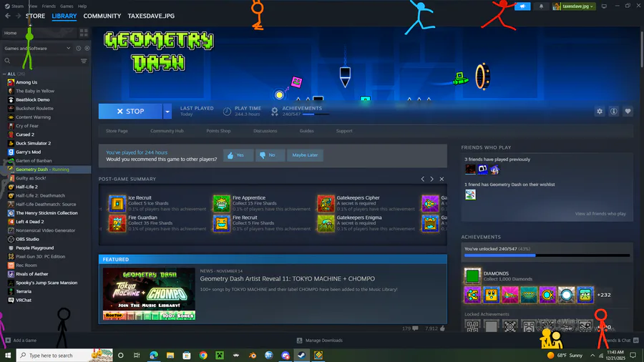The height and width of the screenshot is (362, 644).
Task: Open TAXESDAVE.JPG profile tab
Action: pyautogui.click(x=151, y=16)
